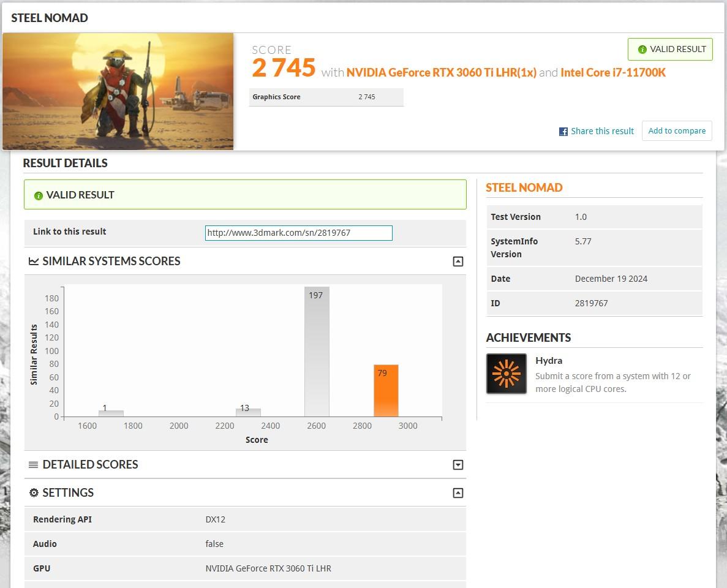This screenshot has height=588, width=727.
Task: Click the VALID RESULT badge button
Action: [x=670, y=49]
